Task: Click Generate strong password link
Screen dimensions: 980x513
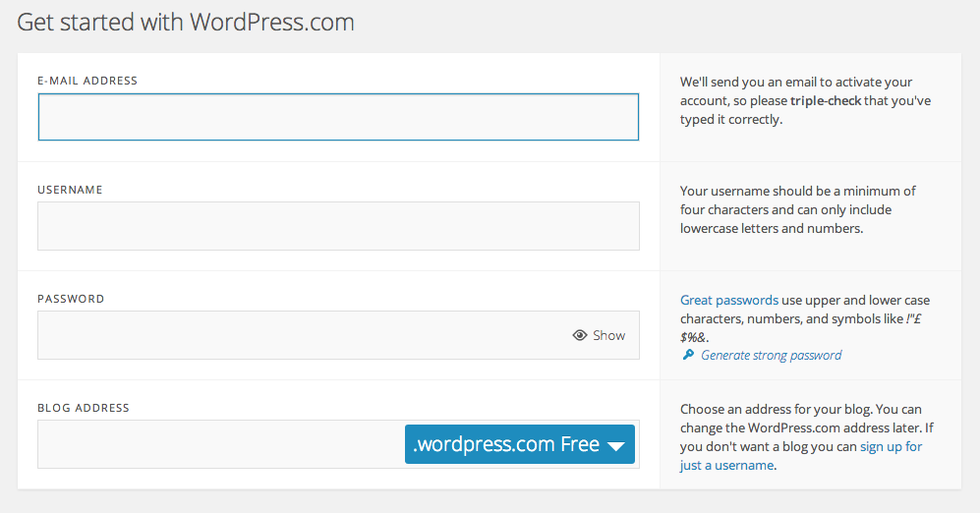Action: [x=771, y=355]
